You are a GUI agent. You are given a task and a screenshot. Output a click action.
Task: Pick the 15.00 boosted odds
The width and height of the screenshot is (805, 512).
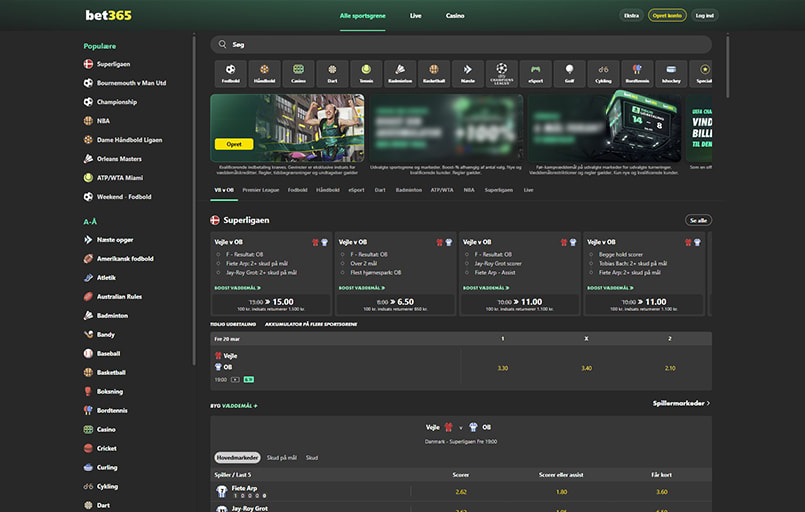click(271, 305)
